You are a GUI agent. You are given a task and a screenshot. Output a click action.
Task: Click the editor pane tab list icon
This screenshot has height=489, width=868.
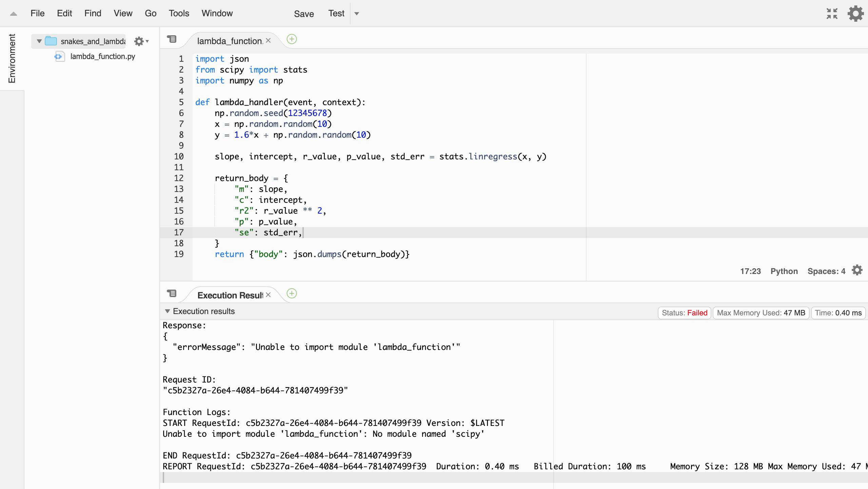click(172, 39)
